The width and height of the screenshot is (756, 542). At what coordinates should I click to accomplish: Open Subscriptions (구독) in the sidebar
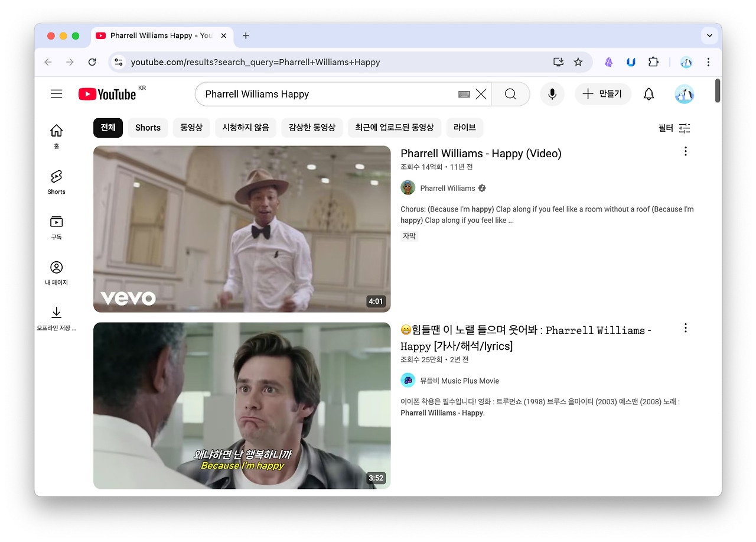tap(56, 228)
